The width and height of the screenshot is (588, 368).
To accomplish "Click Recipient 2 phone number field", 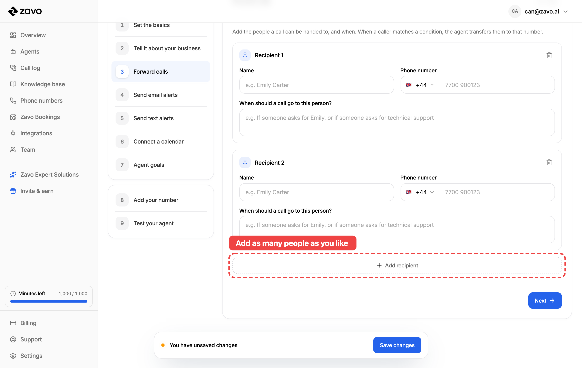I will pos(497,192).
